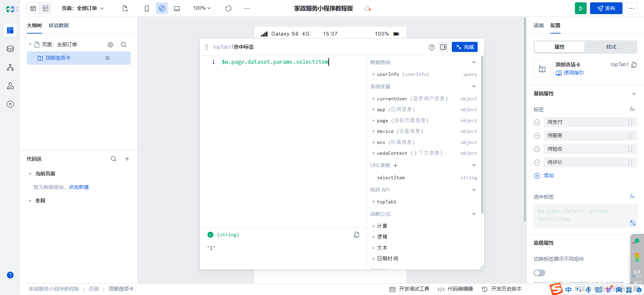Viewport: 644px width, 295px height.
Task: Expand the 选中标签 expression field editor
Action: pos(633,223)
